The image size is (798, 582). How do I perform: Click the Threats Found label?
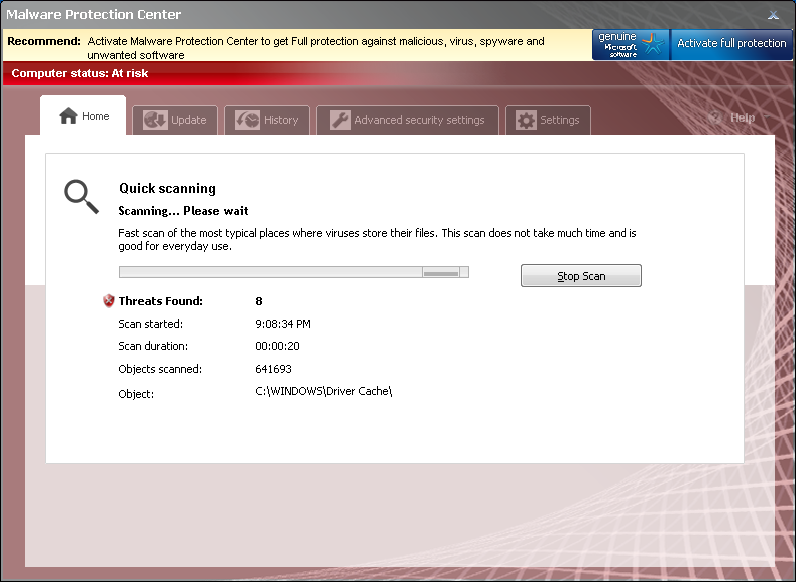[160, 301]
